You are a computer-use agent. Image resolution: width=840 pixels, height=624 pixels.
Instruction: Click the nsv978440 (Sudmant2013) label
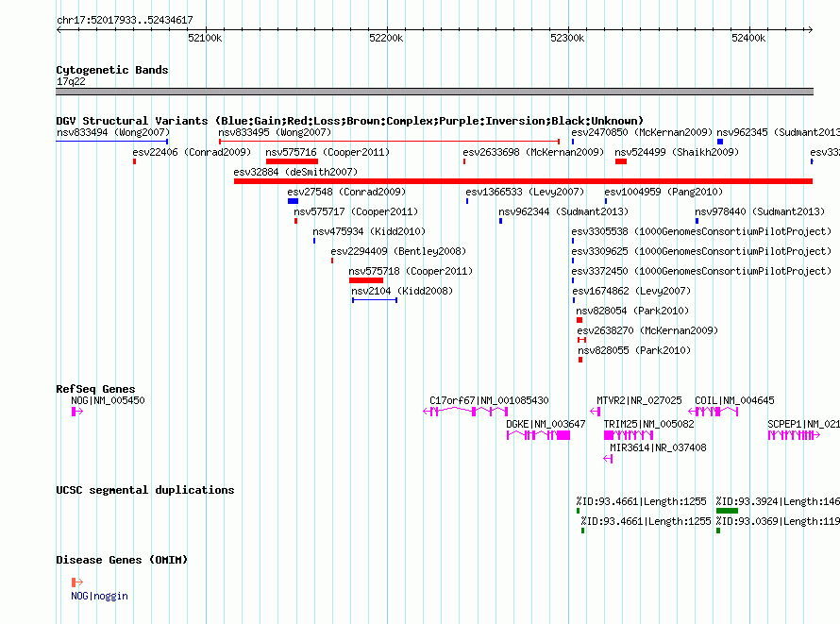[x=760, y=211]
